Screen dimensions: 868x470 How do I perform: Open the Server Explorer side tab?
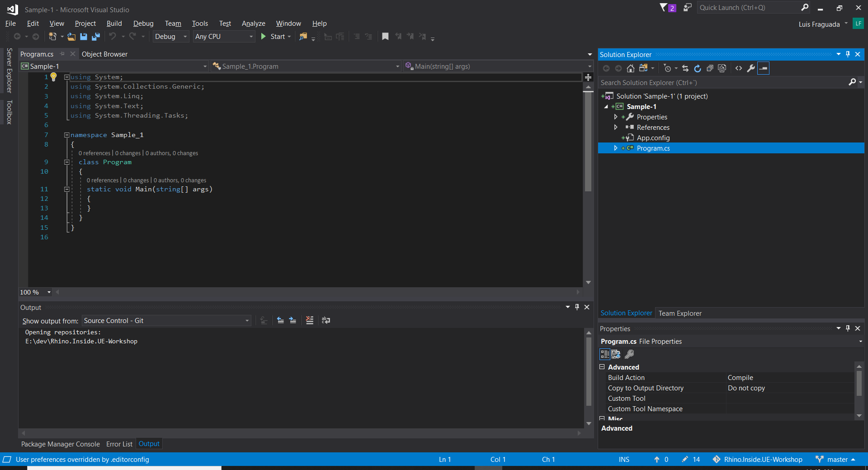coord(9,71)
